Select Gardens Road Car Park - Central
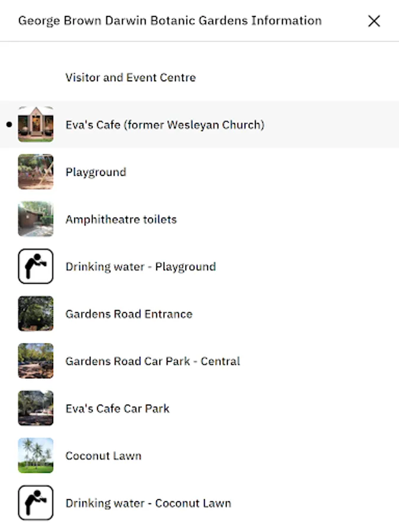This screenshot has width=399, height=532. click(x=153, y=361)
